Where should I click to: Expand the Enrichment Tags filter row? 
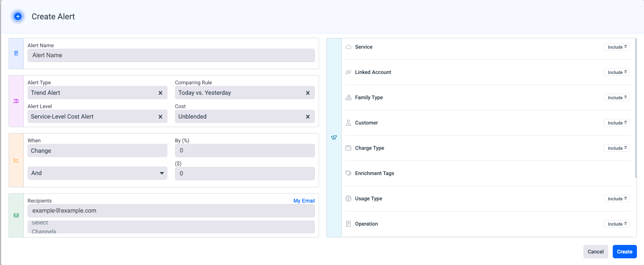488,174
